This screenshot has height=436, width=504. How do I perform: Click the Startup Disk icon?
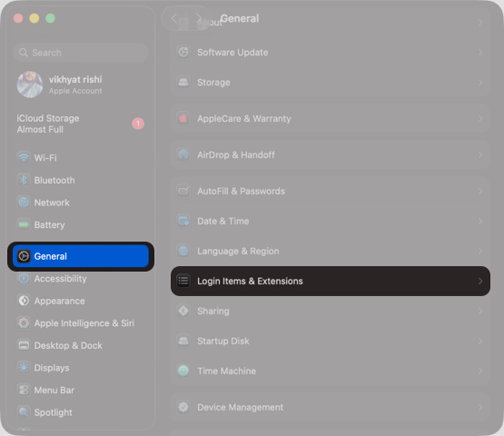tap(183, 341)
